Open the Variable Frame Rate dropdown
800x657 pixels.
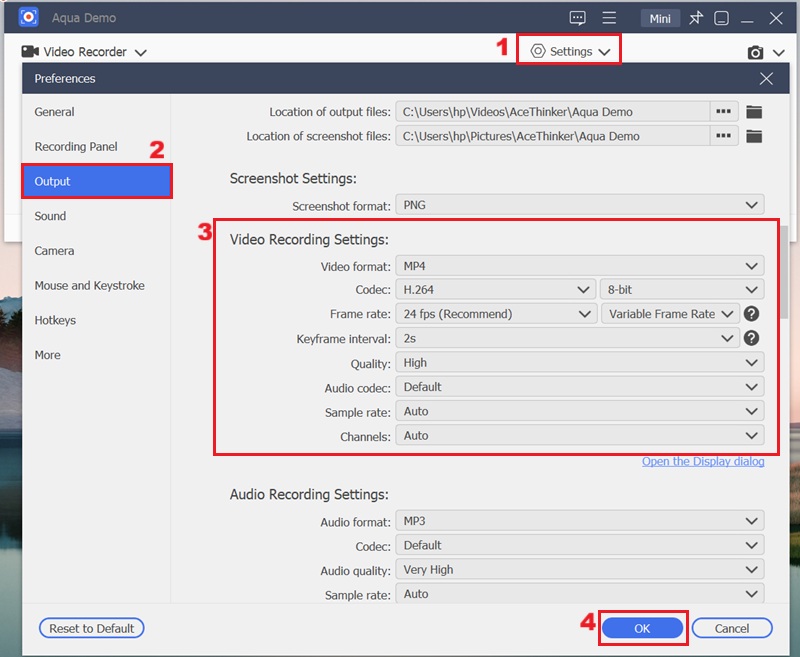click(670, 314)
